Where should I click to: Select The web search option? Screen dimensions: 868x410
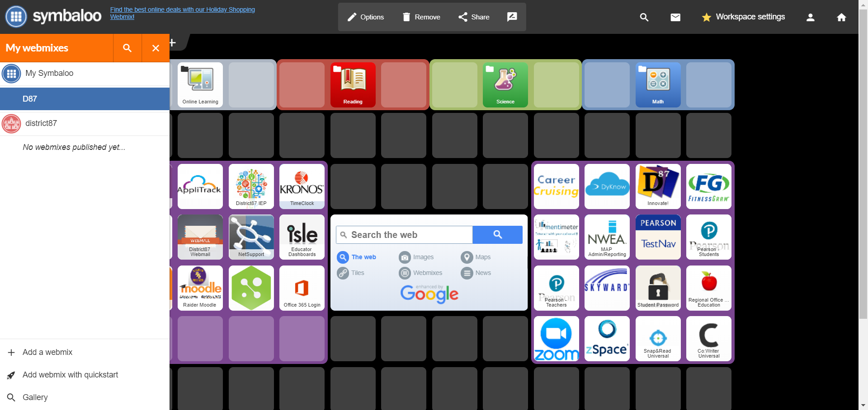[357, 257]
